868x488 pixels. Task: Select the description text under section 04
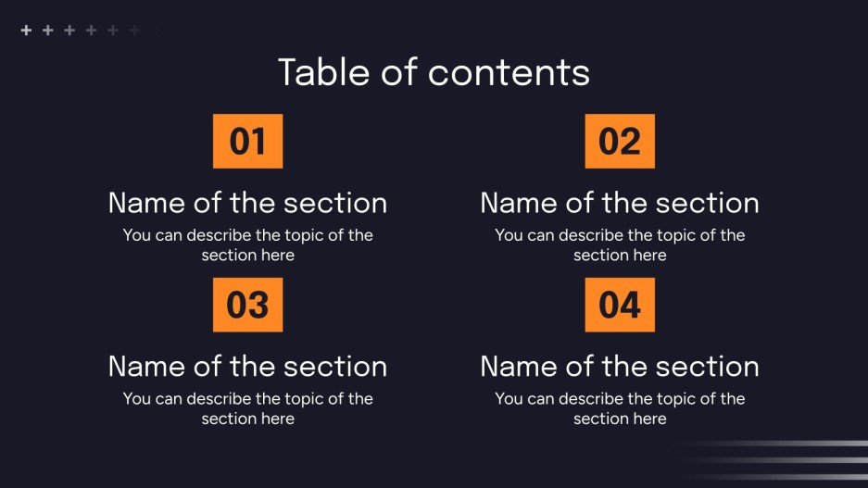620,408
